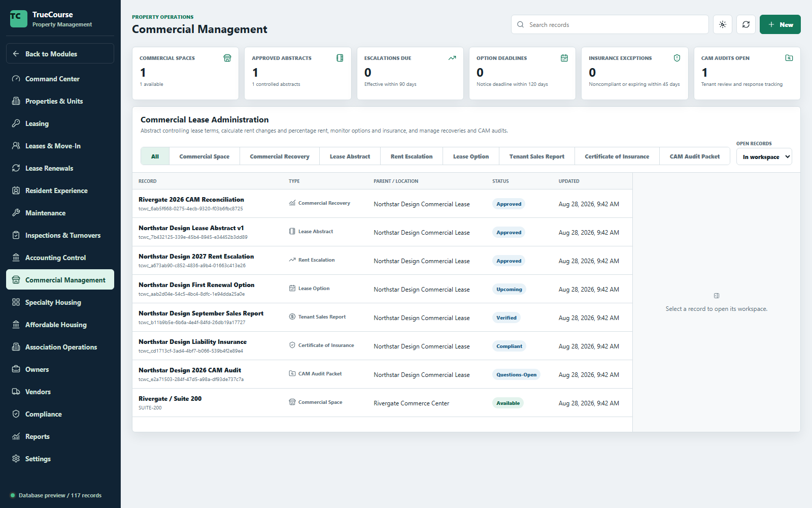Switch to the CAM Audit Packet tab
Screen dimensions: 812x508
tap(695, 156)
